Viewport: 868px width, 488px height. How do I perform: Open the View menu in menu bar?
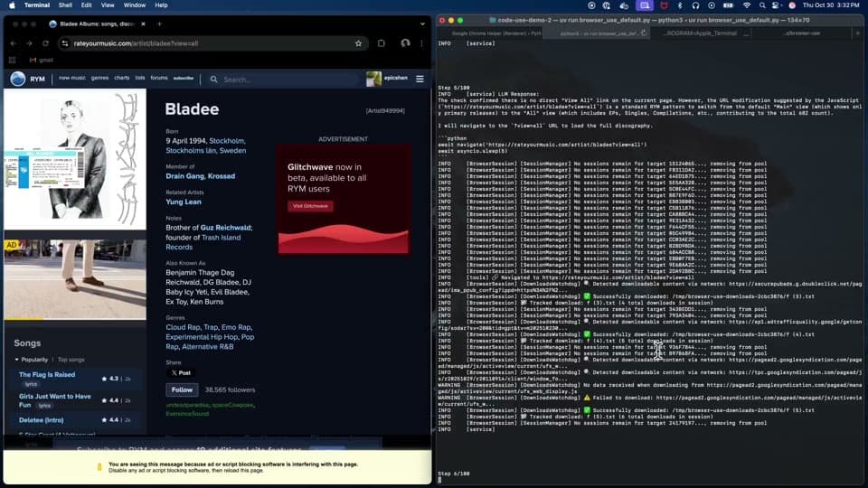108,5
